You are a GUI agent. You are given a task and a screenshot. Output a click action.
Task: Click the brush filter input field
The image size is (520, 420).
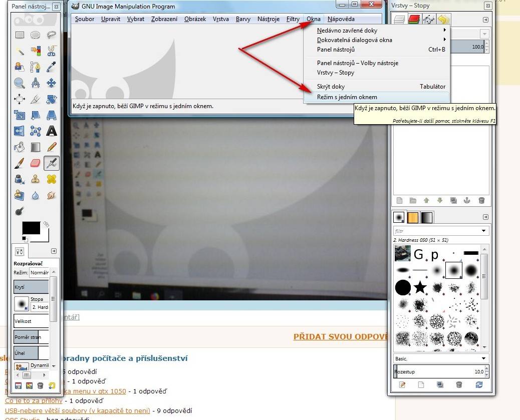(x=437, y=231)
